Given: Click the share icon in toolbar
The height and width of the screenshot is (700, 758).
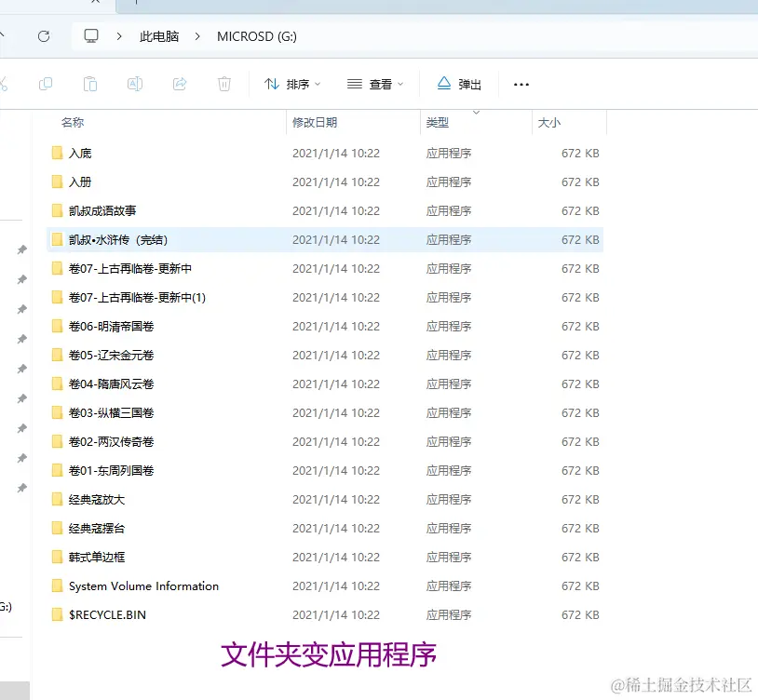Looking at the screenshot, I should pos(180,84).
